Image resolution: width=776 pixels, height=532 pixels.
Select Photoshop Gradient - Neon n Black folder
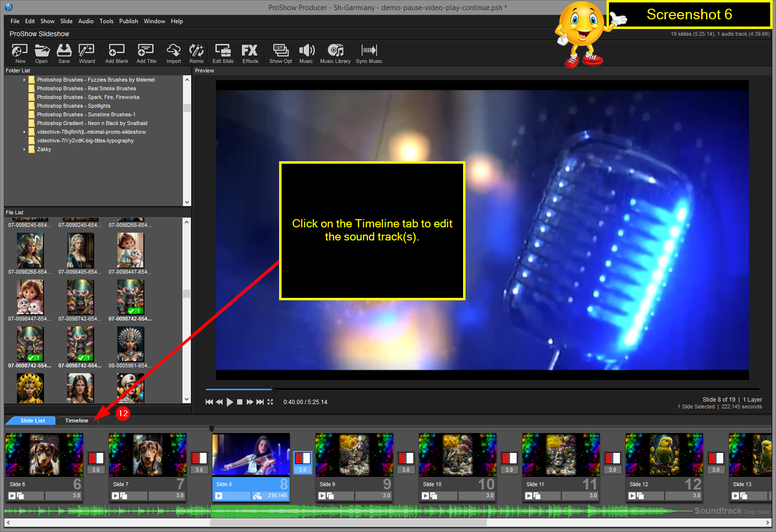[92, 123]
